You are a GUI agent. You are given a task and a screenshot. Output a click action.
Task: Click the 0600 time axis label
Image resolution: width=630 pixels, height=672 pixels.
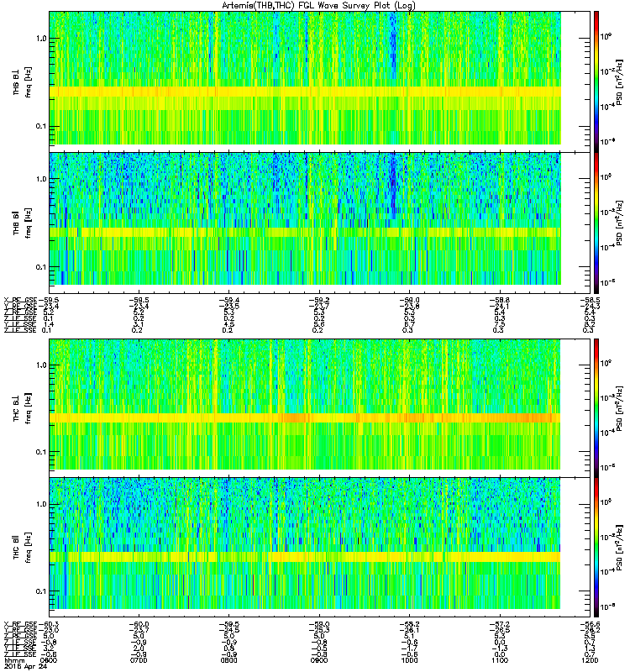pyautogui.click(x=48, y=660)
